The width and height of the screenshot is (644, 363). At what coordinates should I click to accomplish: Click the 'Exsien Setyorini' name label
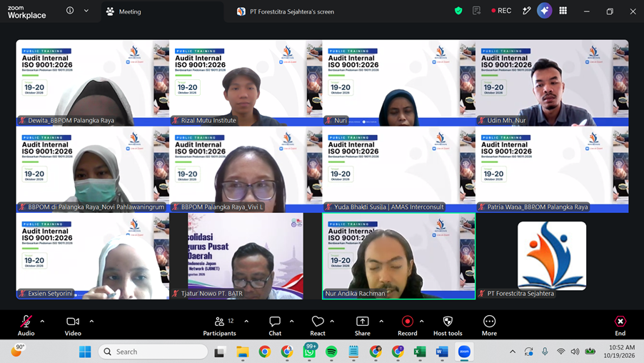click(50, 294)
